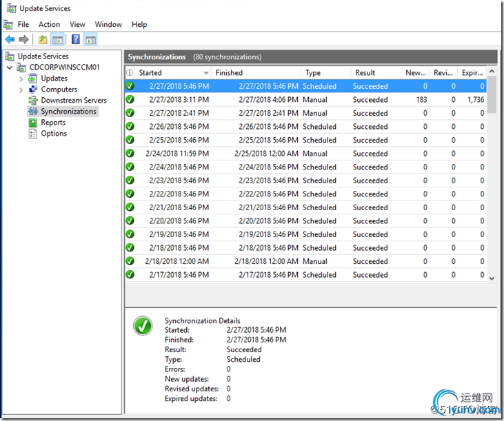The height and width of the screenshot is (421, 504).
Task: Click status icon of 2/27/2018 3:11 PM sync
Action: pos(130,99)
